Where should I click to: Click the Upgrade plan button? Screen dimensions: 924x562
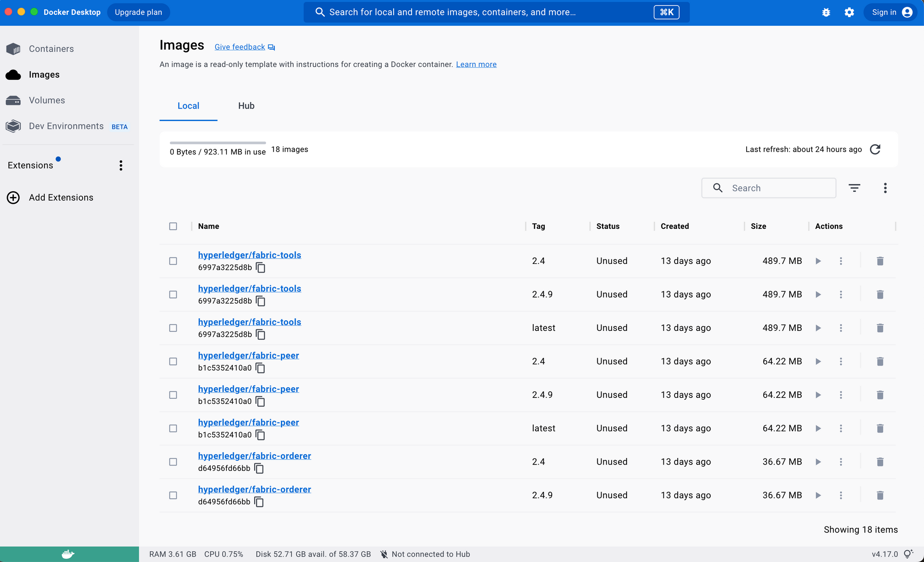pos(139,12)
